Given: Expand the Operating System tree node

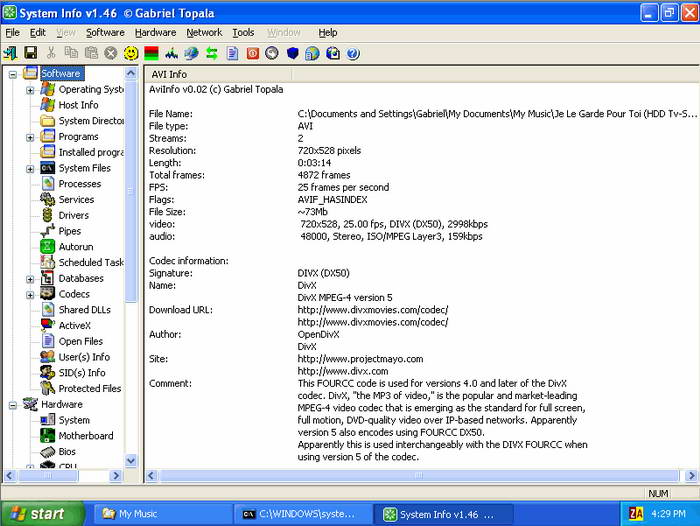Looking at the screenshot, I should click(30, 90).
